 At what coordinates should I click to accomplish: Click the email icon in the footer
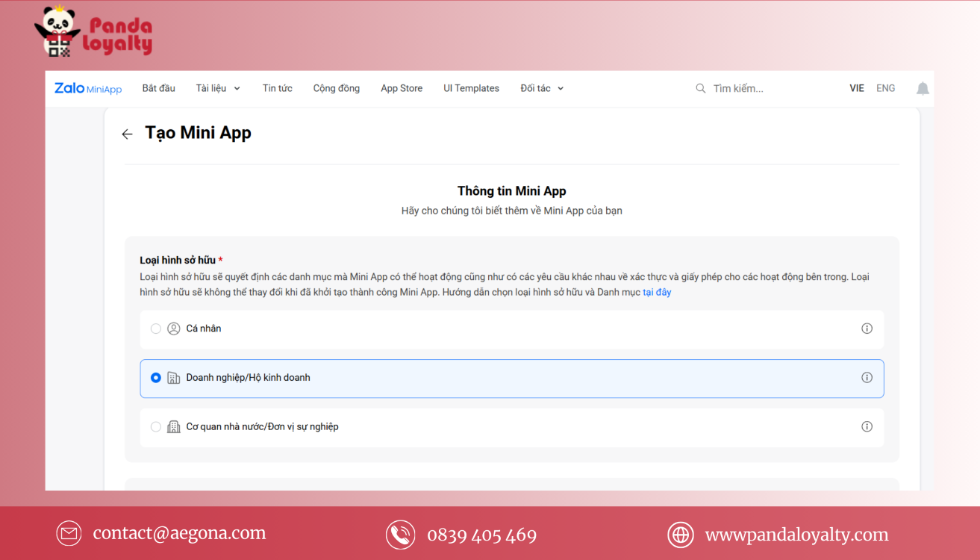coord(69,533)
